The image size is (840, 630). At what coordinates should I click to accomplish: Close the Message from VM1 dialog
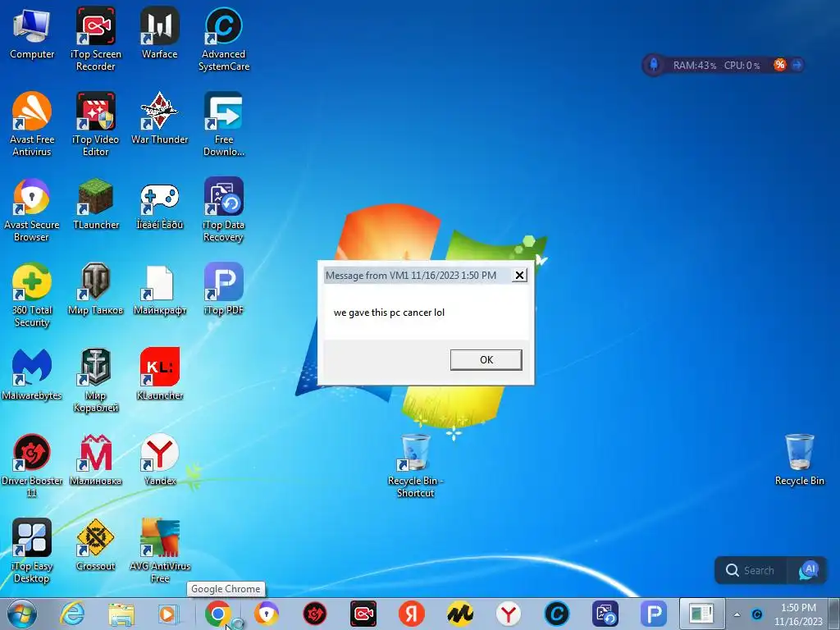tap(519, 276)
